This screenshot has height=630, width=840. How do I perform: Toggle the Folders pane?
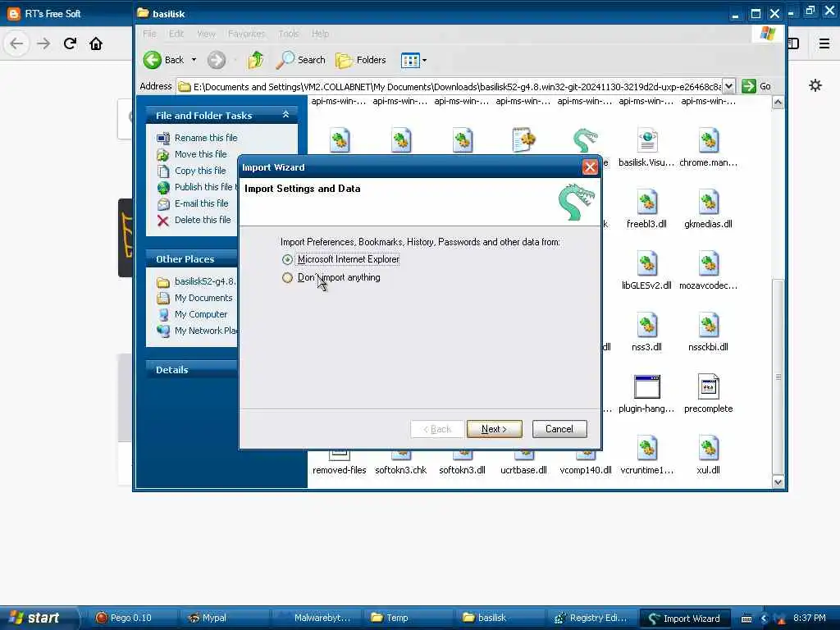click(361, 60)
